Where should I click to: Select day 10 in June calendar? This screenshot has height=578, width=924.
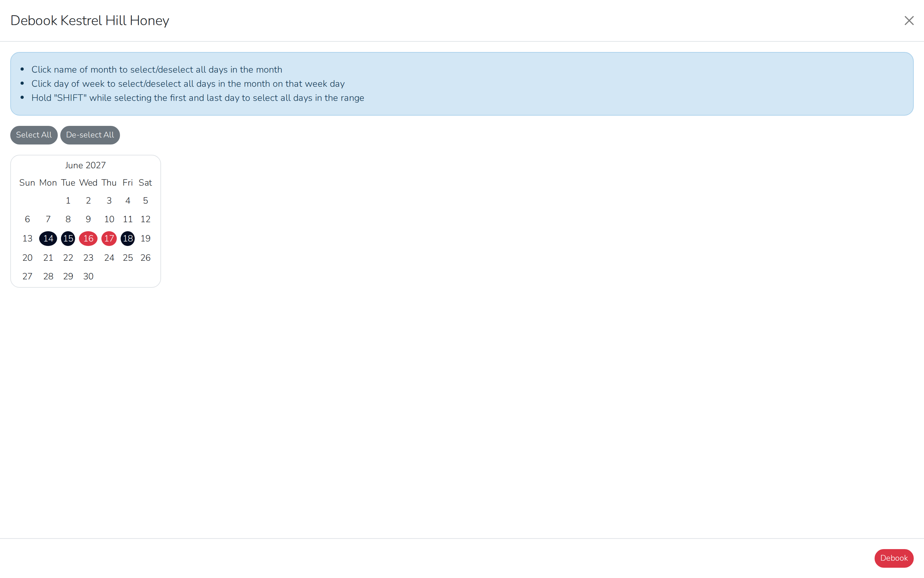coord(109,219)
